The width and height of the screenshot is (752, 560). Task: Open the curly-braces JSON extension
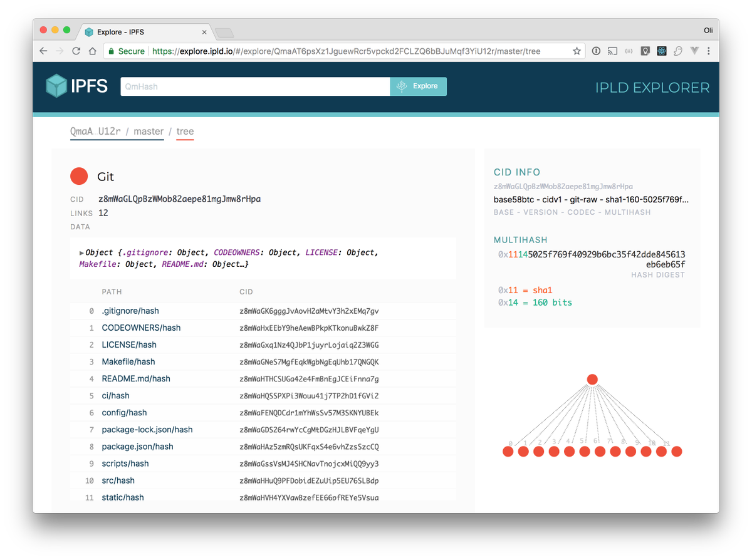[x=629, y=51]
